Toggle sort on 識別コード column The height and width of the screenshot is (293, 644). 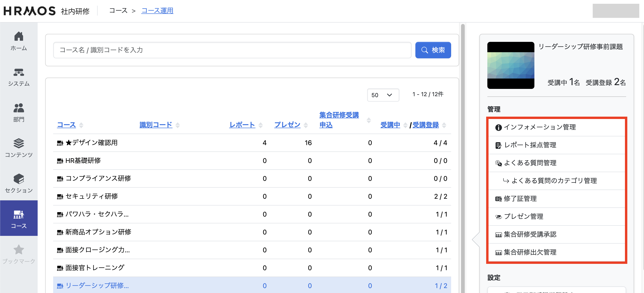[178, 125]
